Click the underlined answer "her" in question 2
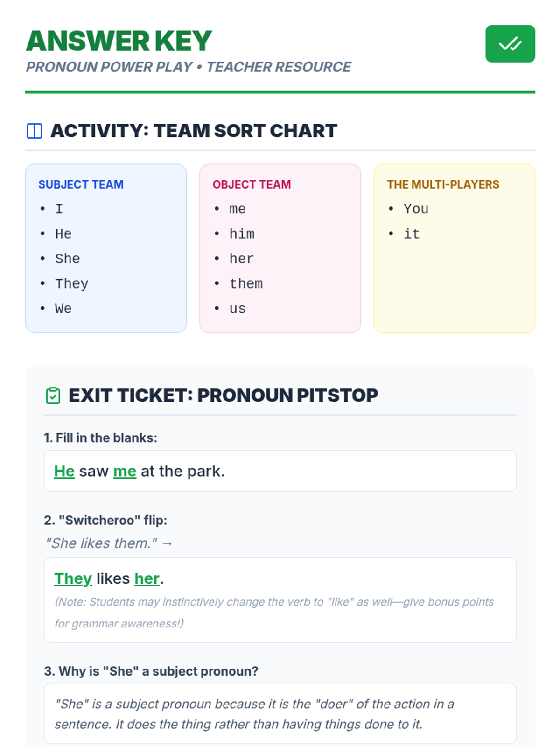560x747 pixels. (147, 578)
